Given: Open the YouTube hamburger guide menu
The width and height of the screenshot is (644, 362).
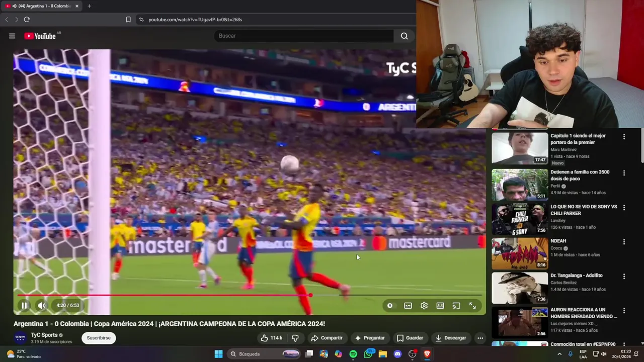Looking at the screenshot, I should click(12, 36).
